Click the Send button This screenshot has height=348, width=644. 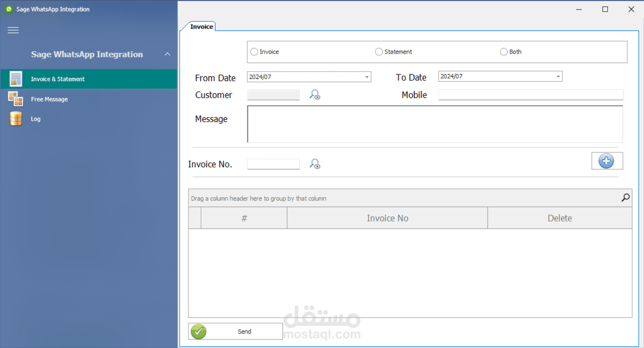[235, 331]
